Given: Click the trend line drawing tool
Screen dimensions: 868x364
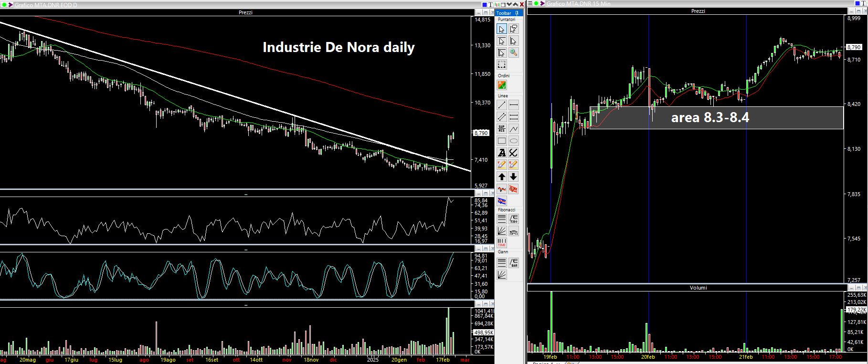Looking at the screenshot, I should coord(502,105).
